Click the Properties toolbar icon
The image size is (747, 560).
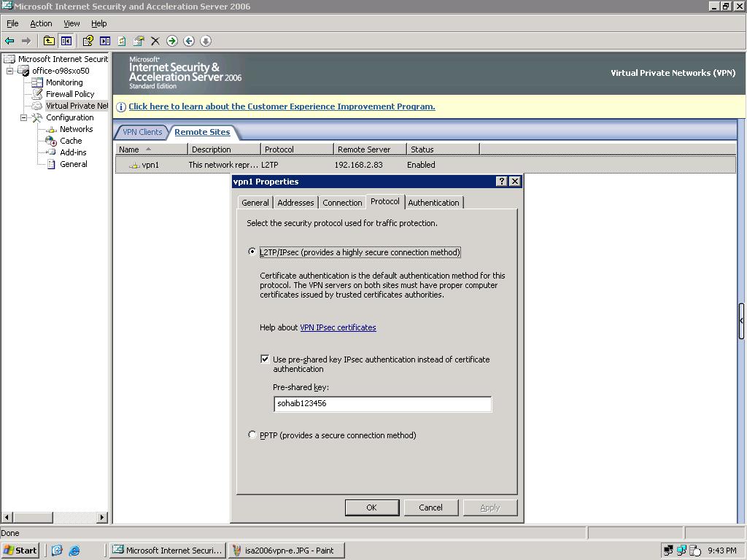tap(139, 41)
